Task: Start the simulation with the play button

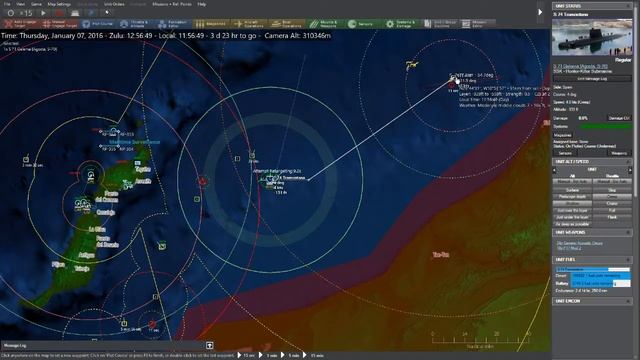Action: tap(43, 13)
